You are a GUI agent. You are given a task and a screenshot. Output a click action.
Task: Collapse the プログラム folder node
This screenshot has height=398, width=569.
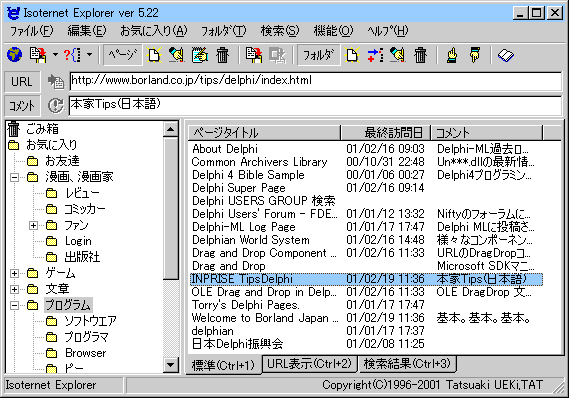pyautogui.click(x=15, y=305)
